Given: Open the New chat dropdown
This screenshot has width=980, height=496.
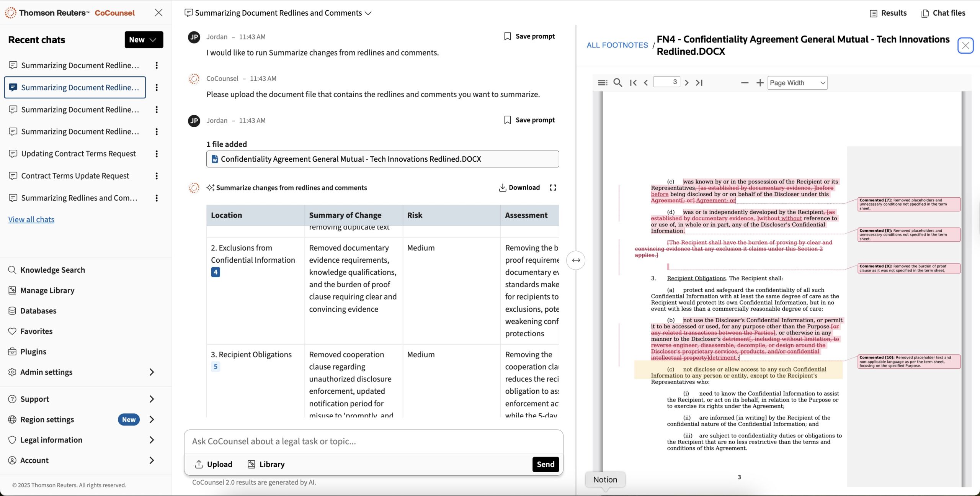Looking at the screenshot, I should tap(144, 40).
